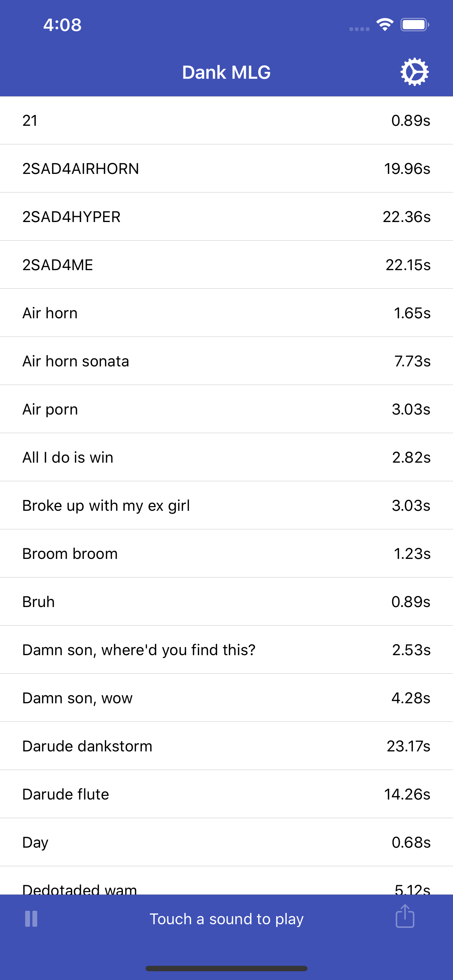The width and height of the screenshot is (453, 980).
Task: Open settings with the gear icon
Action: point(414,72)
